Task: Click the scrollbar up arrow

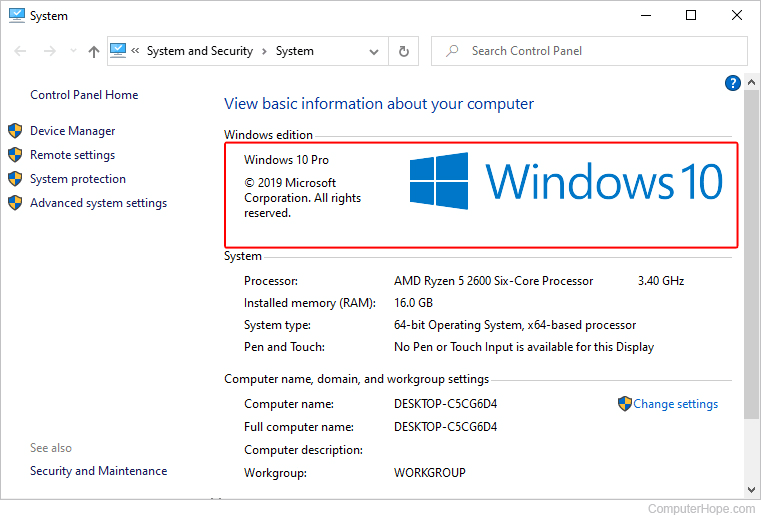Action: (751, 83)
